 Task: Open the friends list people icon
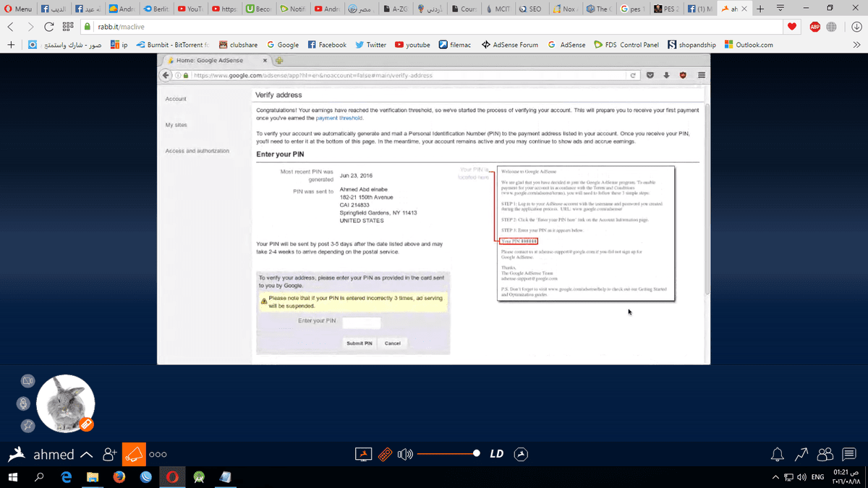coord(825,454)
